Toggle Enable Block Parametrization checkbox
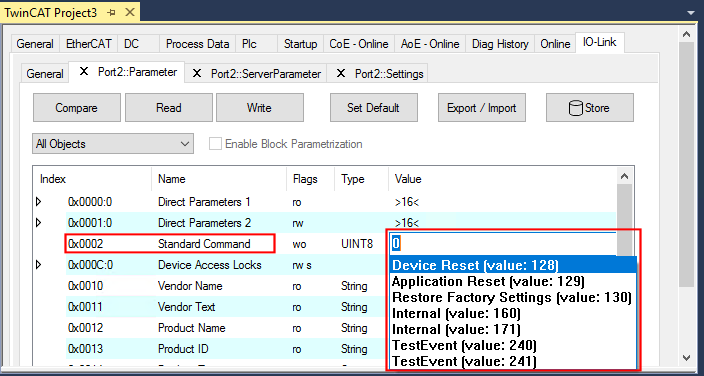The height and width of the screenshot is (376, 704). tap(216, 144)
